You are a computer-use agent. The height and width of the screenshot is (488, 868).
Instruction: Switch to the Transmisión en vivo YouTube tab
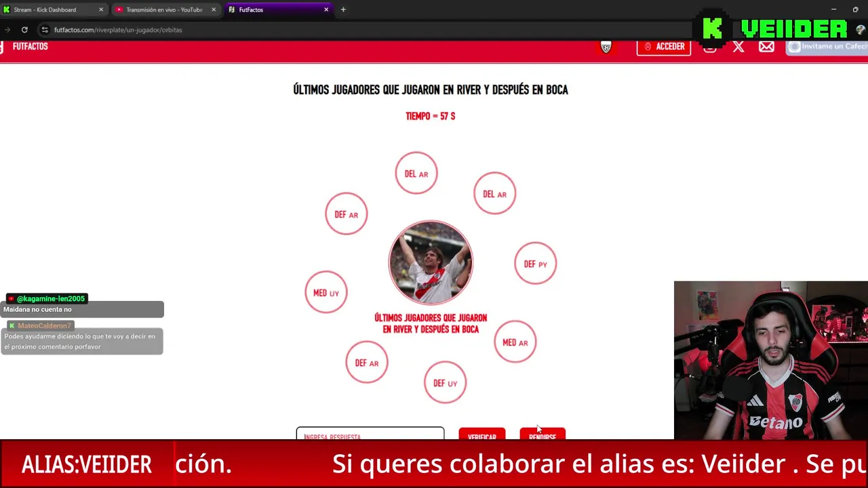pos(164,9)
